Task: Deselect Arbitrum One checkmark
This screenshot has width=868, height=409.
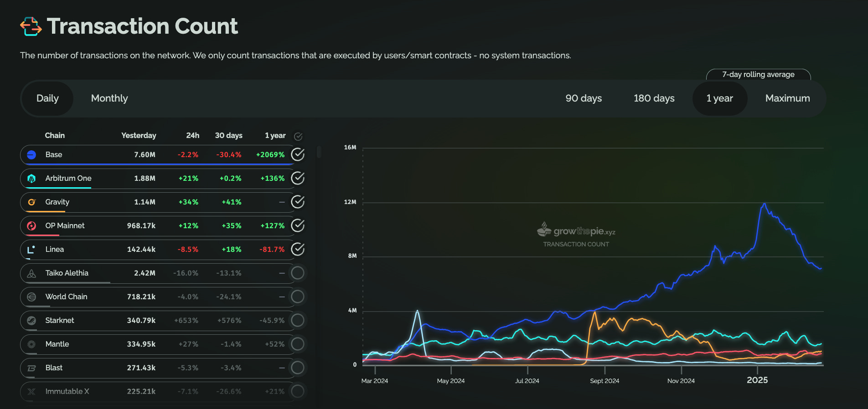Action: coord(298,179)
